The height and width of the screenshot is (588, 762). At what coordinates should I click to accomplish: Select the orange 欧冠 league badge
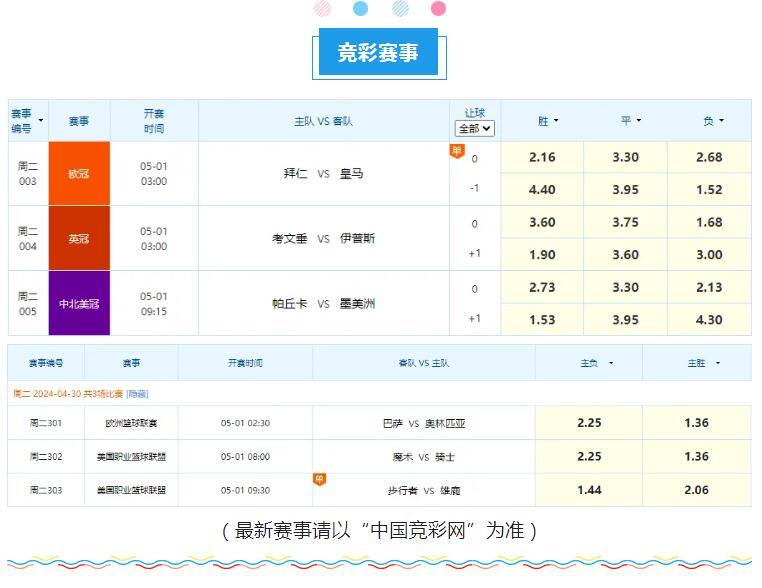click(79, 173)
